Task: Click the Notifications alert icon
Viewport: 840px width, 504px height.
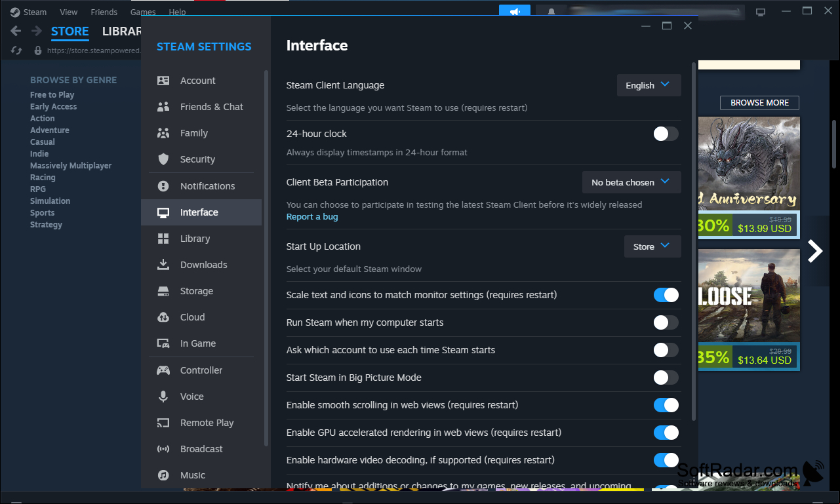Action: (x=163, y=186)
